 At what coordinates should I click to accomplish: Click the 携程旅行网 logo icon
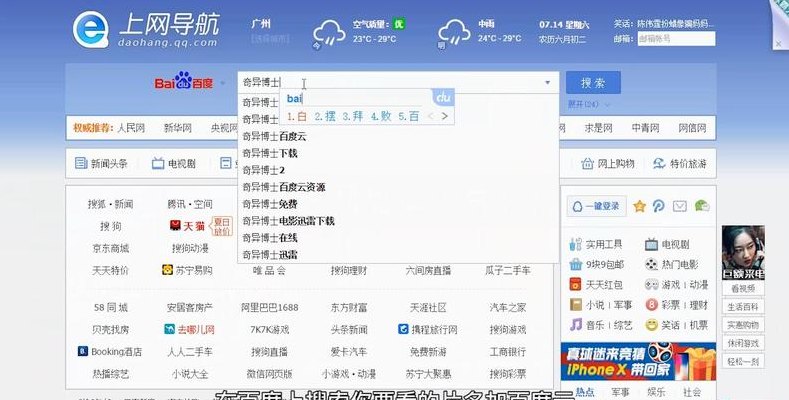click(403, 329)
